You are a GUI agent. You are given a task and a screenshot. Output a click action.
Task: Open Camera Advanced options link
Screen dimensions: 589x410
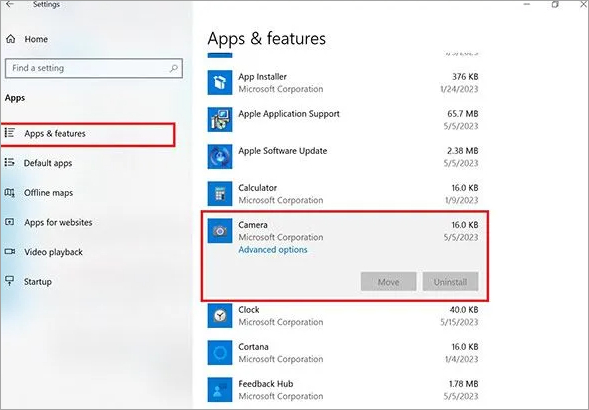[x=273, y=250]
